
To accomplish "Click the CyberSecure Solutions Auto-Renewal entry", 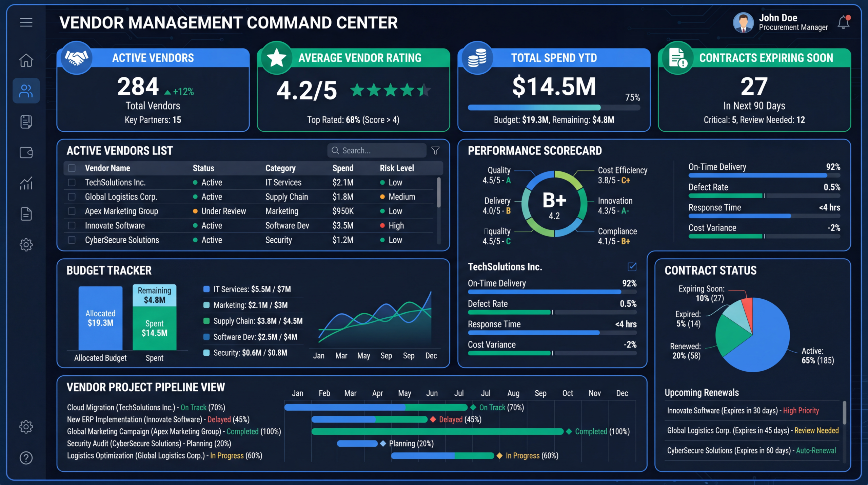I will coord(751,450).
